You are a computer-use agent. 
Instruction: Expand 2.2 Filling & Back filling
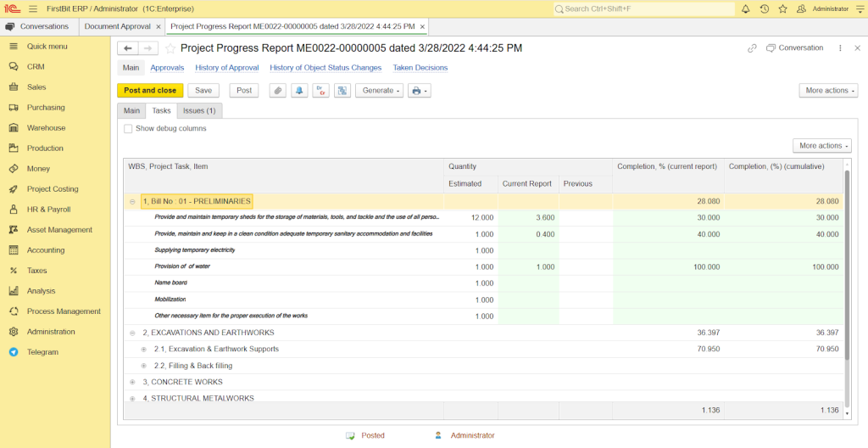[x=143, y=366]
